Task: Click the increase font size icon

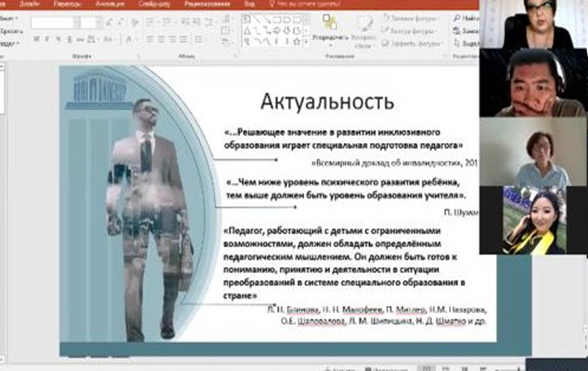Action: (x=109, y=23)
